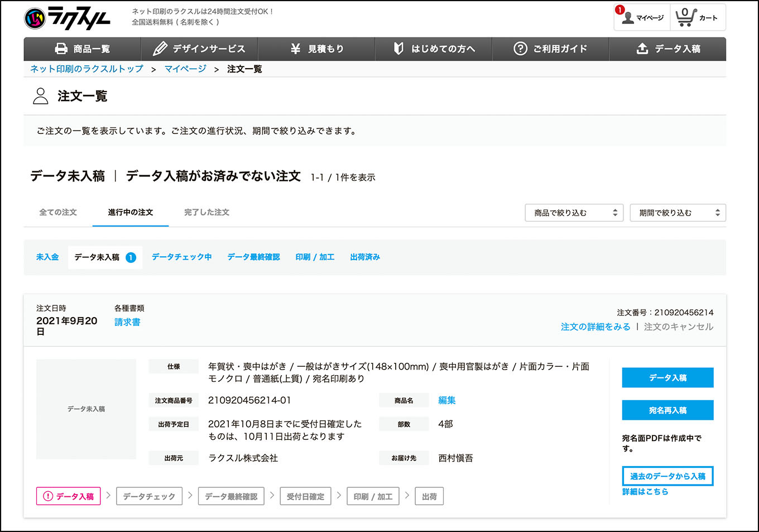Click the データチェック progress step
The width and height of the screenshot is (759, 532).
click(149, 496)
